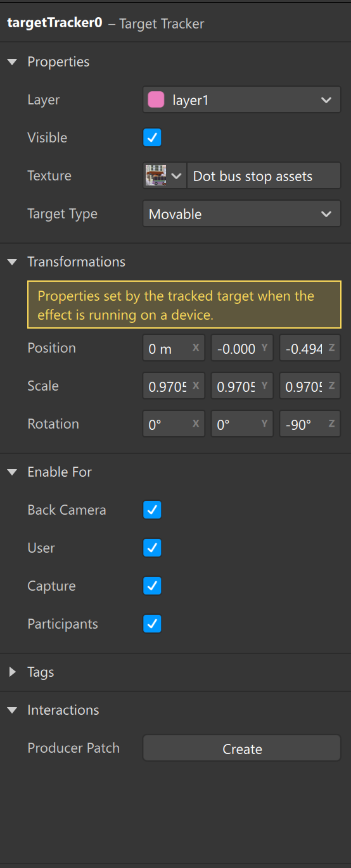Screen dimensions: 351x868
Task: Collapse the Properties section triangle
Action: 12,62
